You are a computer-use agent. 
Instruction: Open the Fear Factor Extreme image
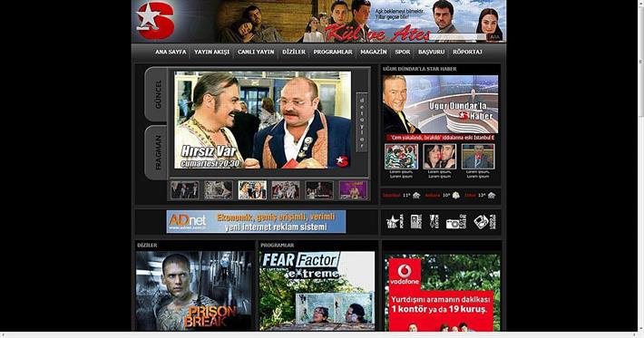pos(317,291)
